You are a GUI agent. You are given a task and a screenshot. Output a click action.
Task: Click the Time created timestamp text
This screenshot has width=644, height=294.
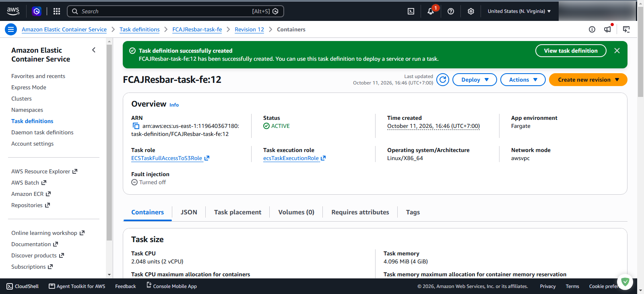click(x=433, y=126)
